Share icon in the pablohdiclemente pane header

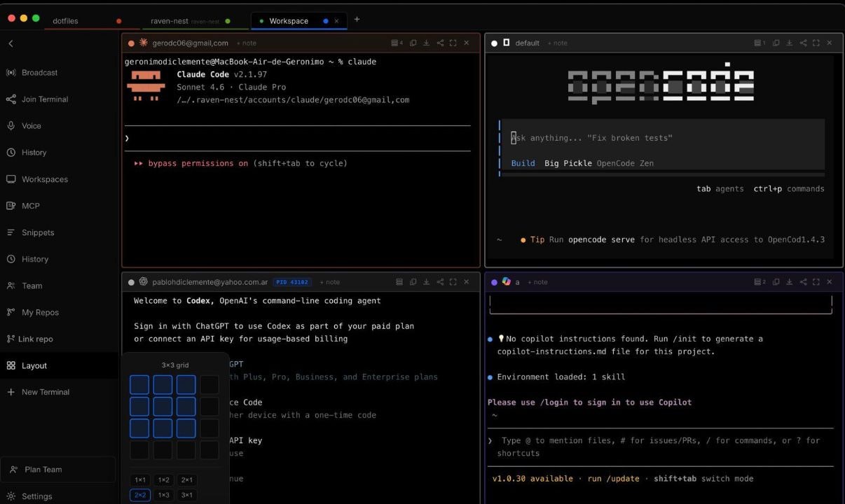pyautogui.click(x=440, y=282)
